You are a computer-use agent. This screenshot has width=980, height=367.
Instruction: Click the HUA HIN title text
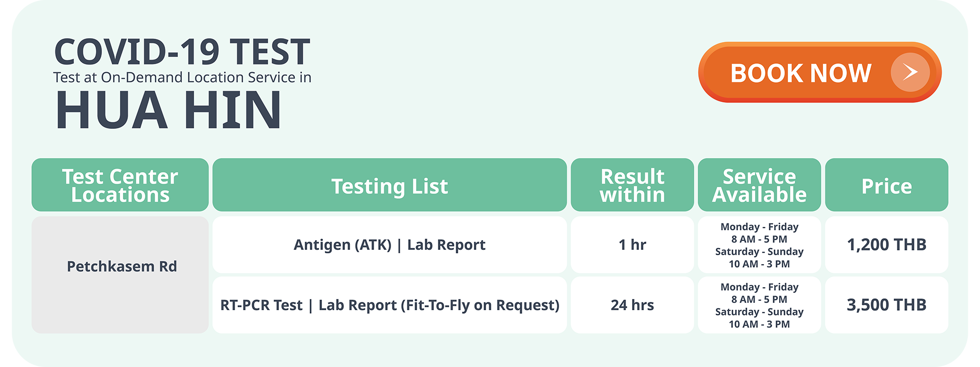click(169, 111)
